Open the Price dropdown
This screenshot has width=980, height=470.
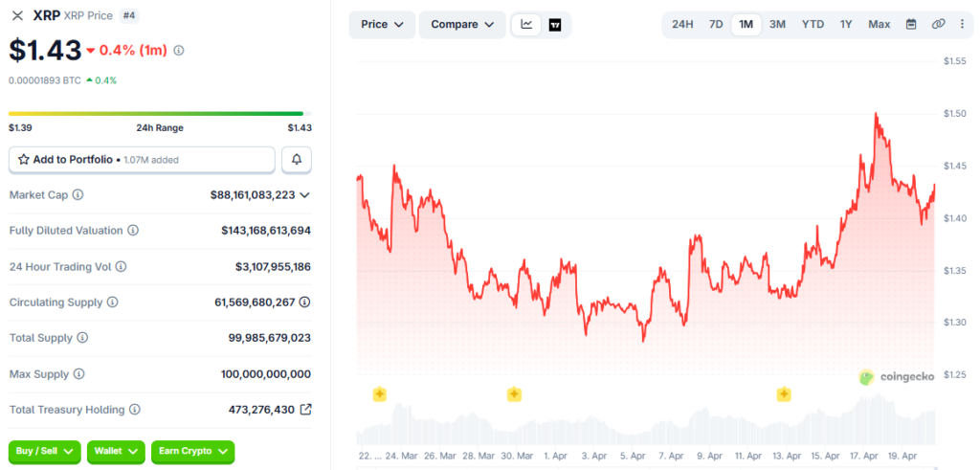click(382, 25)
